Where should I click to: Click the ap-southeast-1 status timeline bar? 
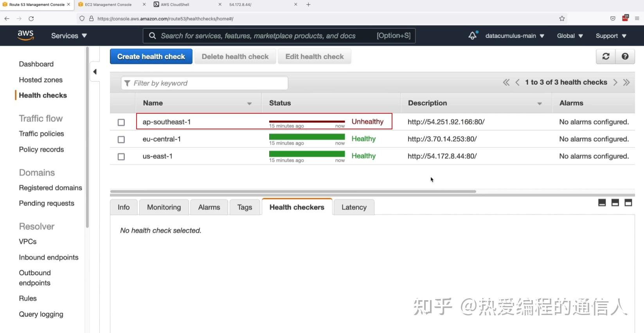pos(307,122)
